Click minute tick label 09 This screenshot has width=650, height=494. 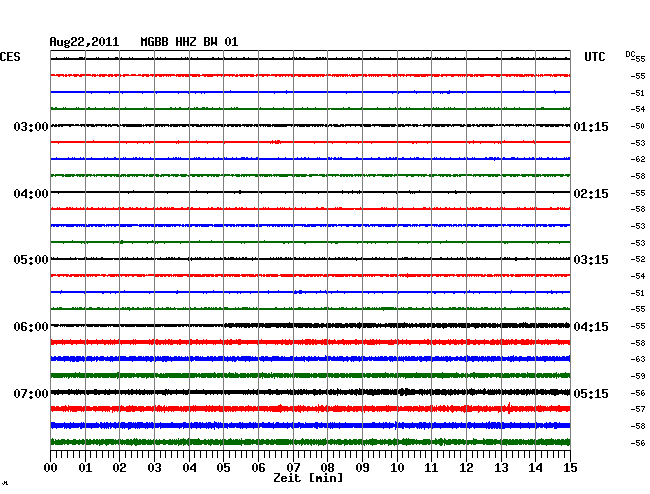(x=362, y=468)
